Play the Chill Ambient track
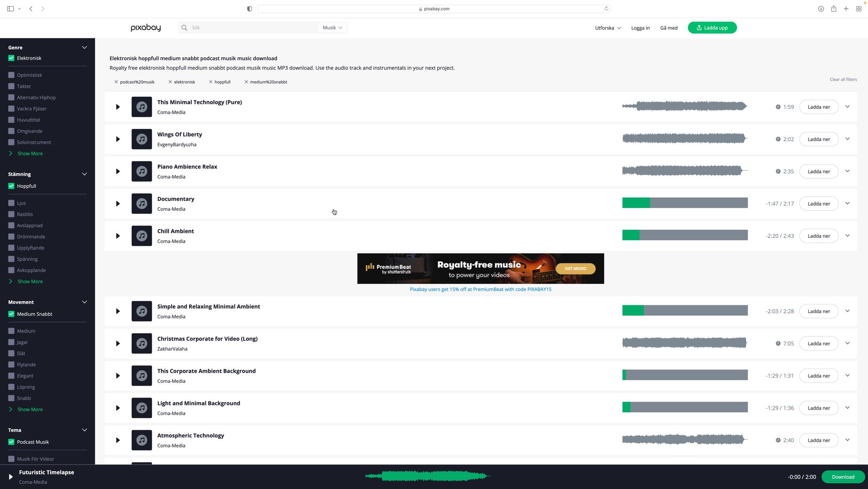Screen dimensions: 868x489 tap(118, 236)
